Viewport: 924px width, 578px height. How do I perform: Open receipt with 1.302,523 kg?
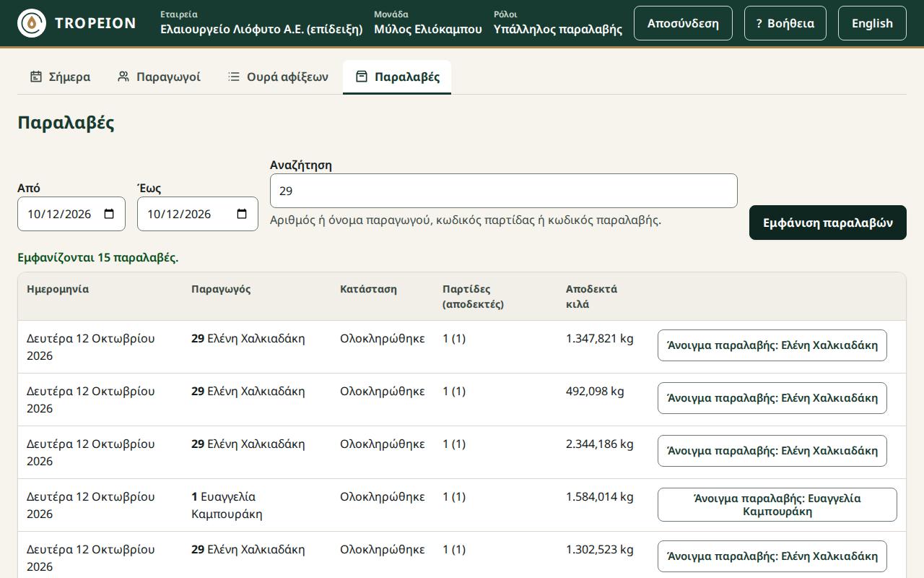coord(772,556)
